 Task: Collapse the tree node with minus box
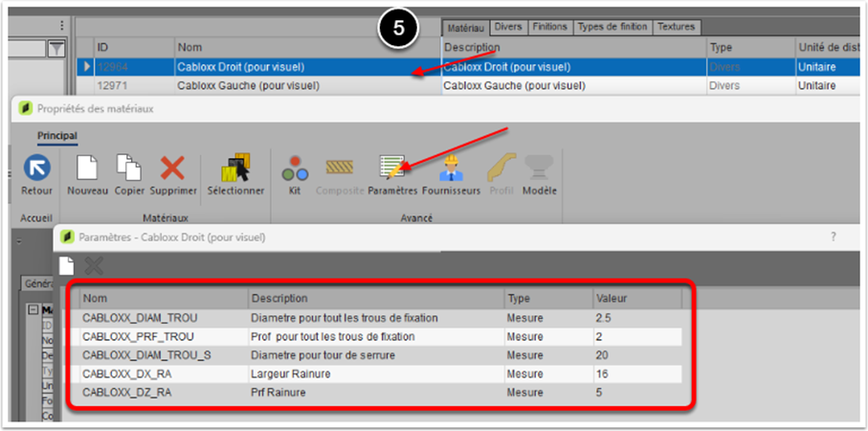(x=32, y=309)
